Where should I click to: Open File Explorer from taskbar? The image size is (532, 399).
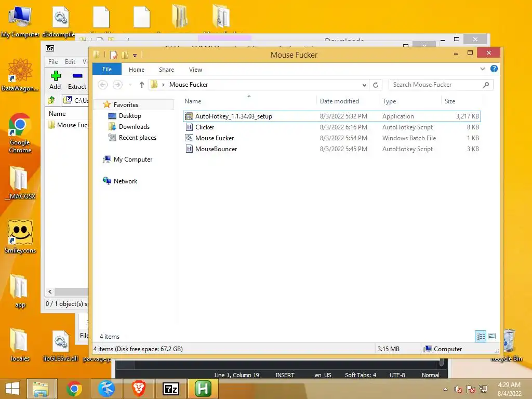[41, 389]
